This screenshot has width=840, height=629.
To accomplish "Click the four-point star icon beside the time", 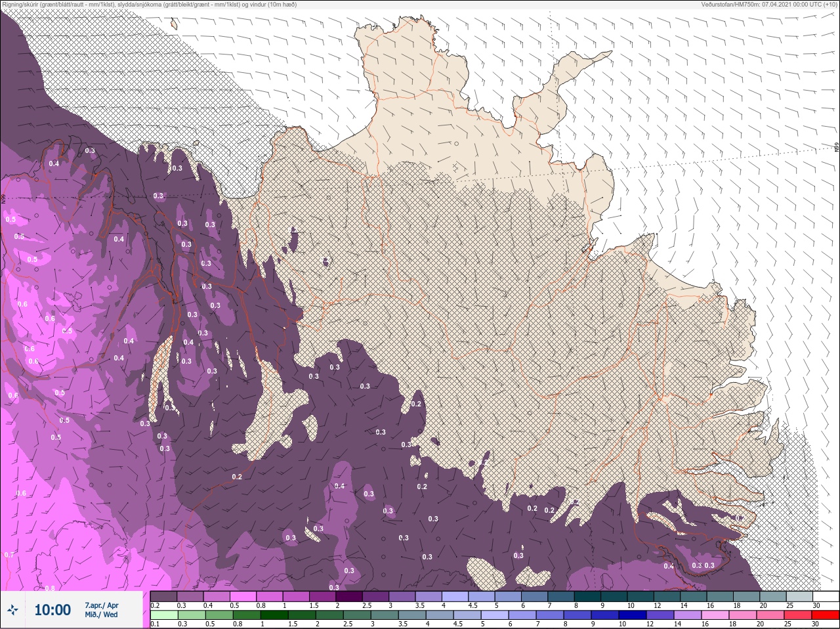I will tap(12, 610).
